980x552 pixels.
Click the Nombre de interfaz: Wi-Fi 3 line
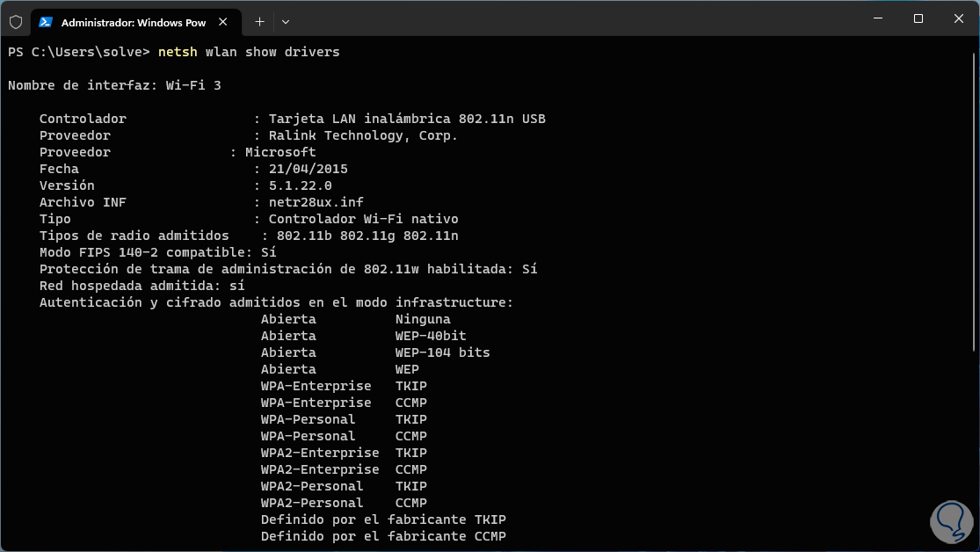[x=114, y=85]
